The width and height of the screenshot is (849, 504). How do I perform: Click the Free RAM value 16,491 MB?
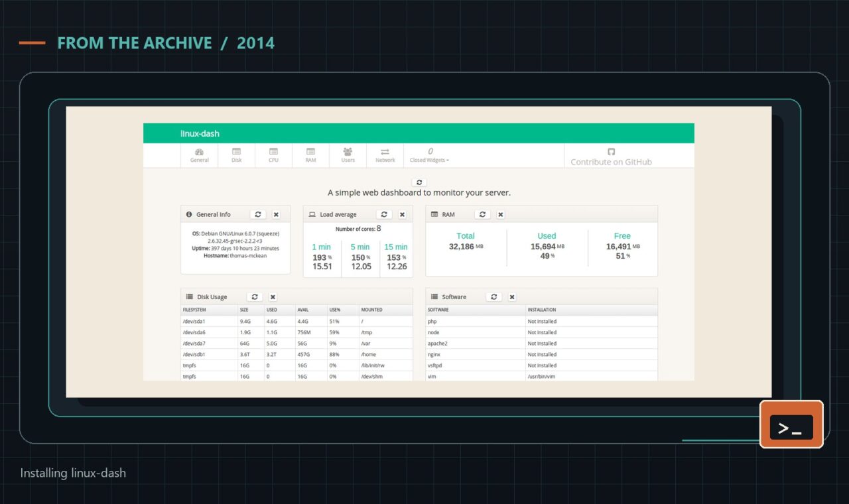click(623, 246)
